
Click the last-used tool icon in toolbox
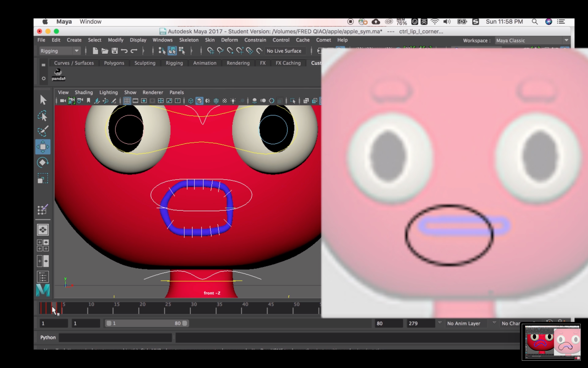pos(43,209)
